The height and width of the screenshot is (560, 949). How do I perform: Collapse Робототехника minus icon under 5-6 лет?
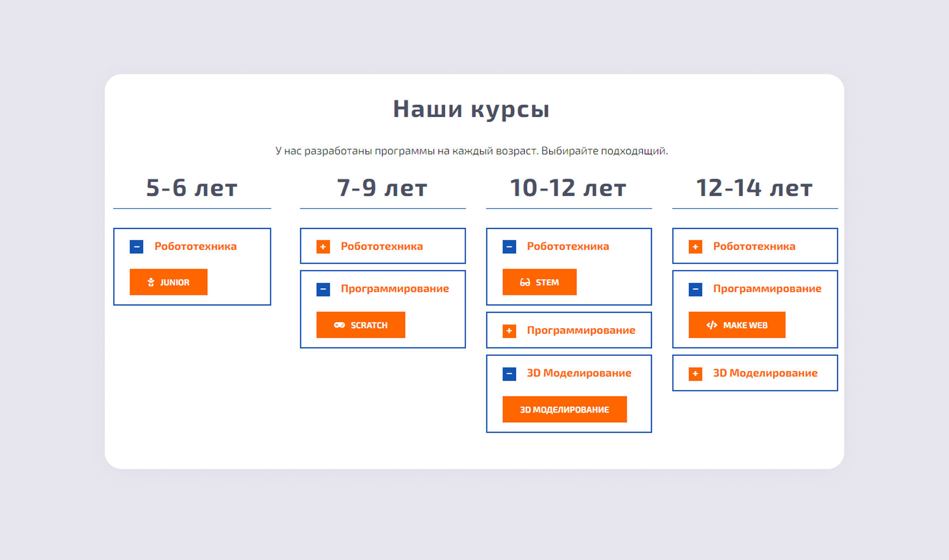[x=136, y=247]
